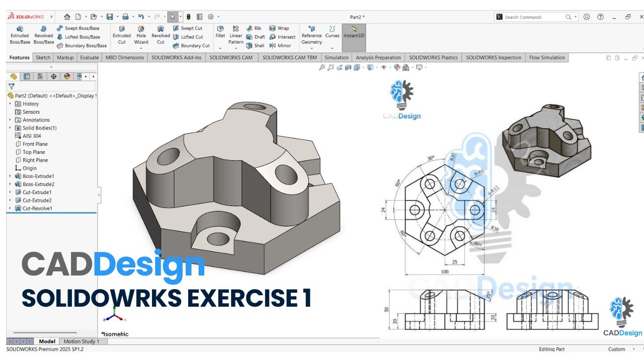Open the Flow Simulation tab
Image resolution: width=644 pixels, height=362 pixels.
(x=547, y=57)
